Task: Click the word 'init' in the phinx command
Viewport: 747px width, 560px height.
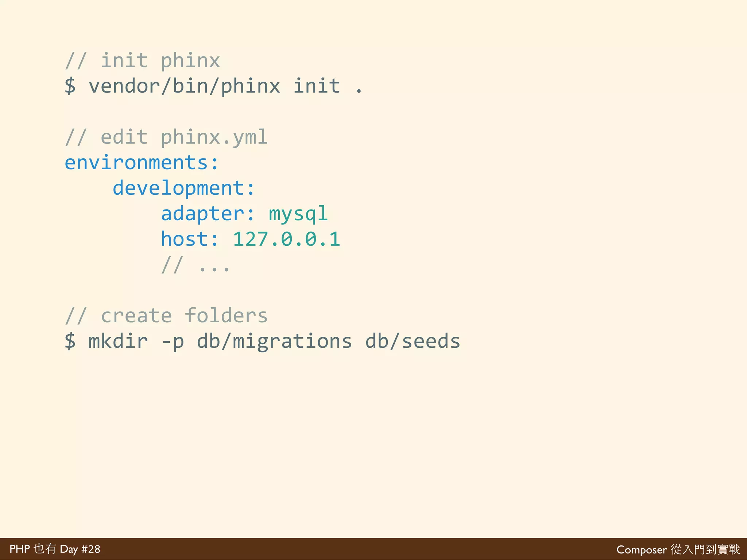Action: (x=317, y=86)
